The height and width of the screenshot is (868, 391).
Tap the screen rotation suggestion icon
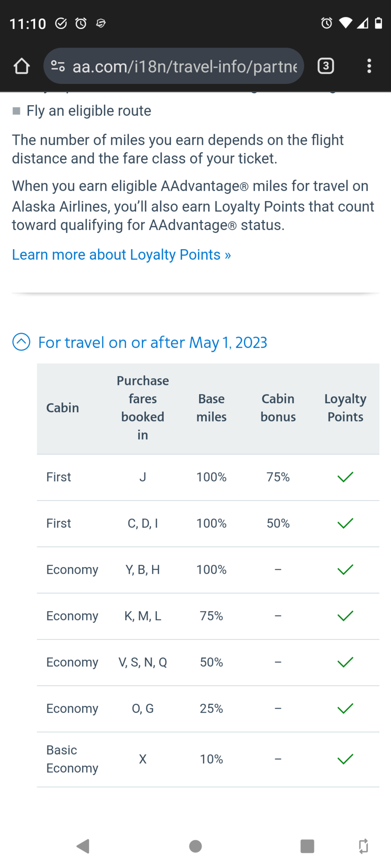point(363,846)
